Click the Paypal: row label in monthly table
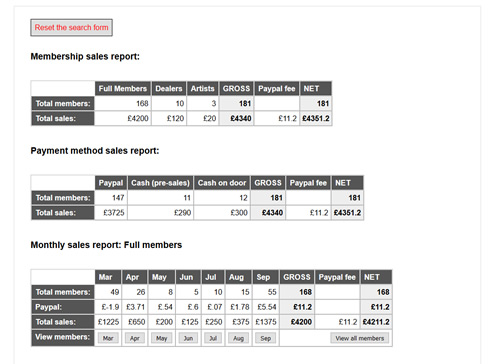The height and width of the screenshot is (364, 500). coord(63,307)
